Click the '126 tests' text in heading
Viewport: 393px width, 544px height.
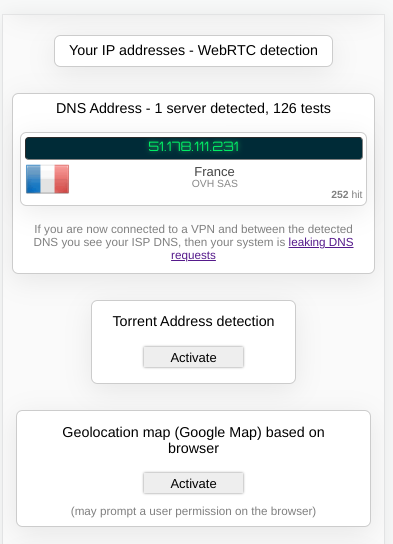302,108
